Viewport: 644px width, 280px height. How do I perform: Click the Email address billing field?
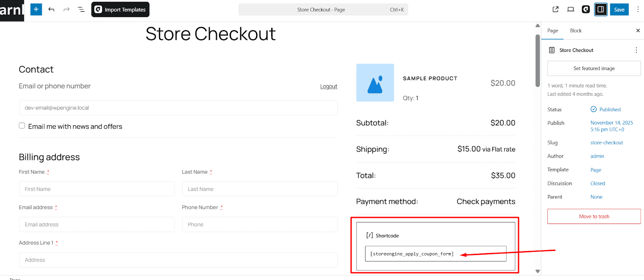coord(97,224)
